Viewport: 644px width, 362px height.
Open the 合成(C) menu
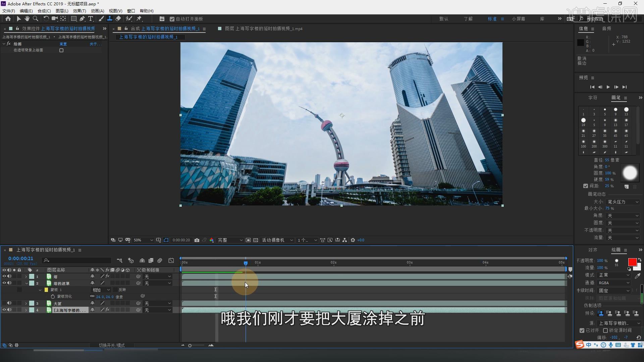pyautogui.click(x=44, y=11)
